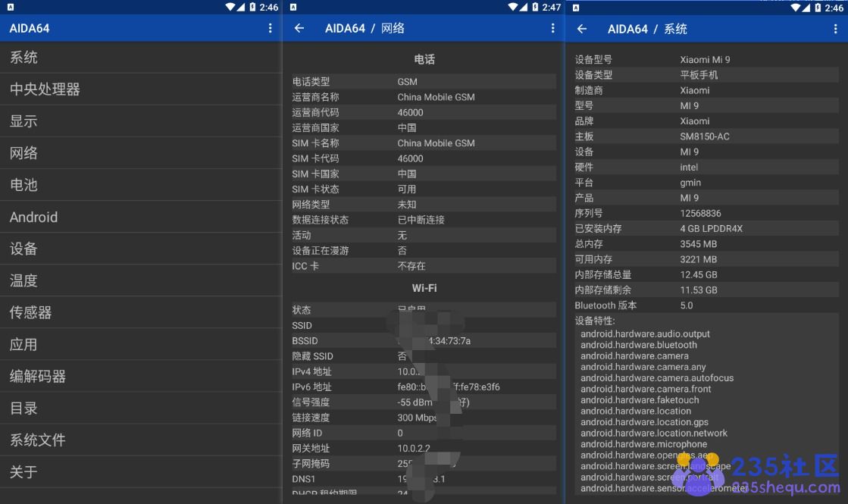This screenshot has width=848, height=504.
Task: Select the IPv6 地址 row
Action: tap(424, 387)
